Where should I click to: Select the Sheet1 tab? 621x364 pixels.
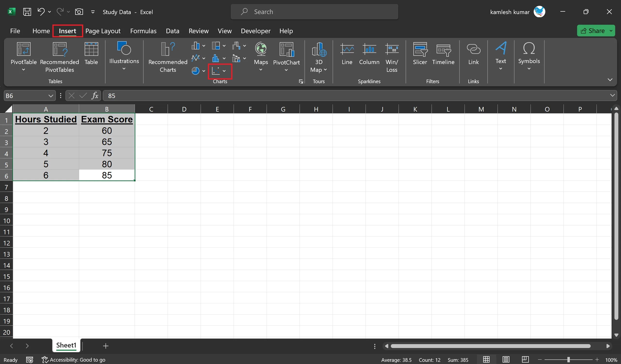click(65, 345)
